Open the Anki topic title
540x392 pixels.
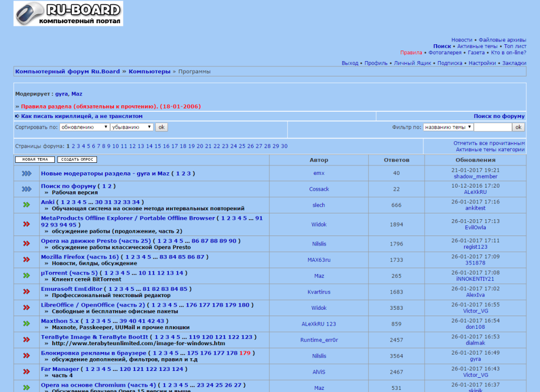pos(47,202)
